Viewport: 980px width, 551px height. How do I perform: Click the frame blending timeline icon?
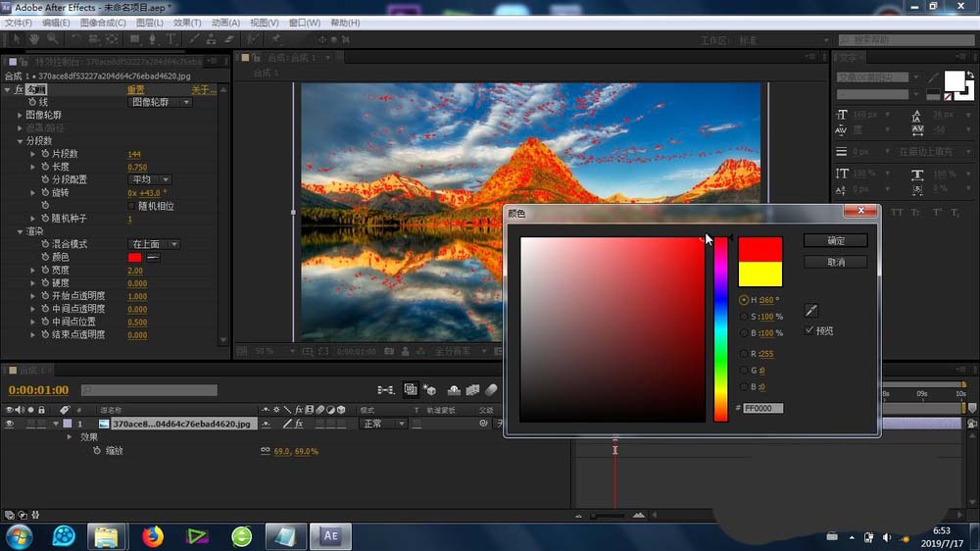[x=472, y=390]
